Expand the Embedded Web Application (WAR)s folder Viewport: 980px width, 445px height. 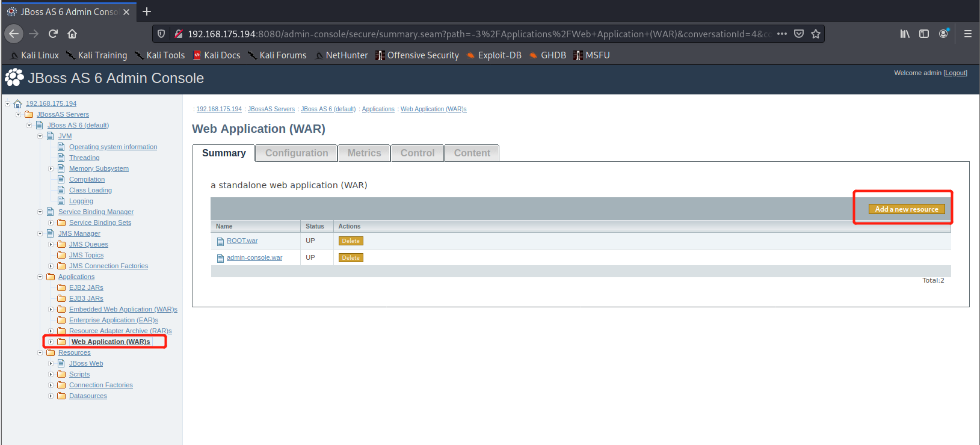click(x=51, y=309)
